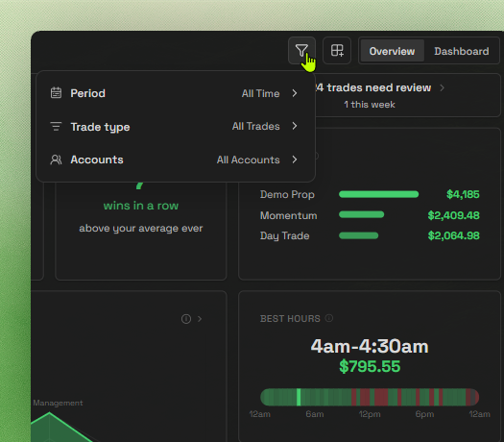Open the trades need review link

point(373,87)
